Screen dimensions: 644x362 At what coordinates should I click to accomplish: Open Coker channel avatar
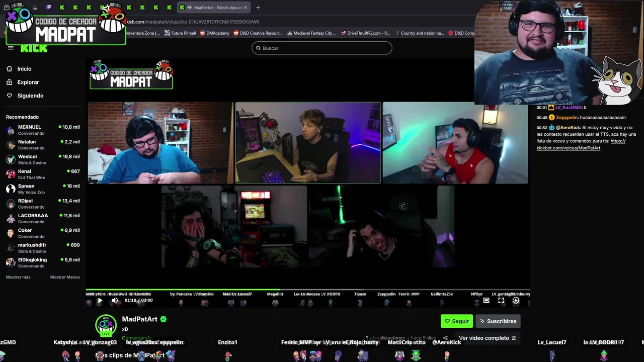click(11, 233)
